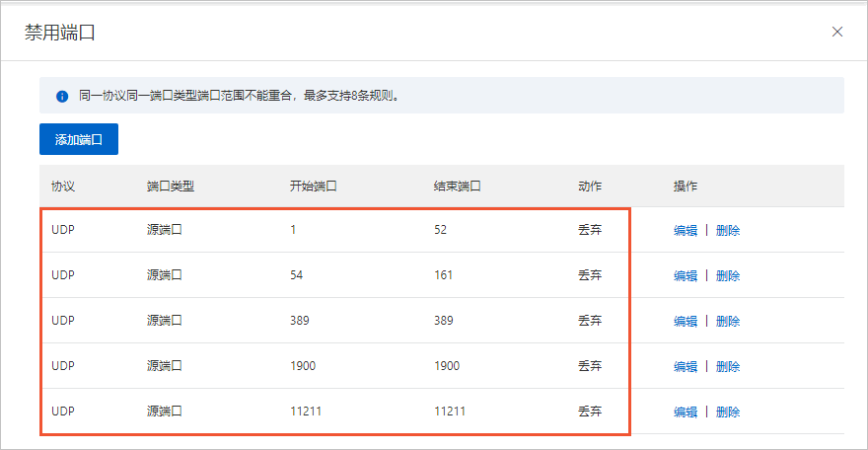This screenshot has width=868, height=450.
Task: Click the 端口类型 column header
Action: (171, 186)
